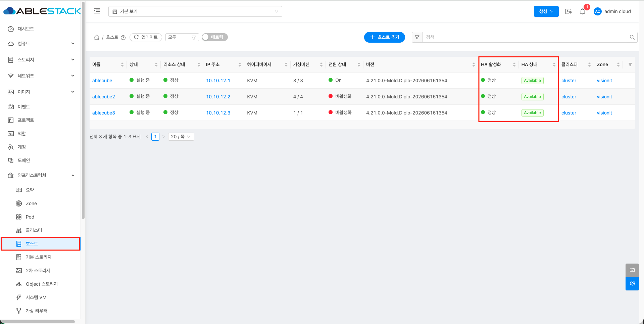Click pagination page 1
Image resolution: width=644 pixels, height=324 pixels.
point(155,137)
